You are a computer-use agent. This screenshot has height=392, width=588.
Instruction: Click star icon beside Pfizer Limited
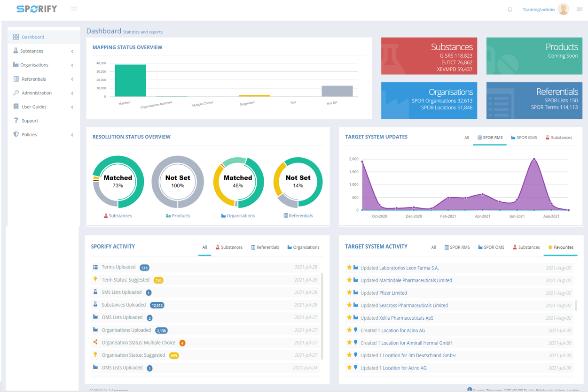pyautogui.click(x=349, y=292)
